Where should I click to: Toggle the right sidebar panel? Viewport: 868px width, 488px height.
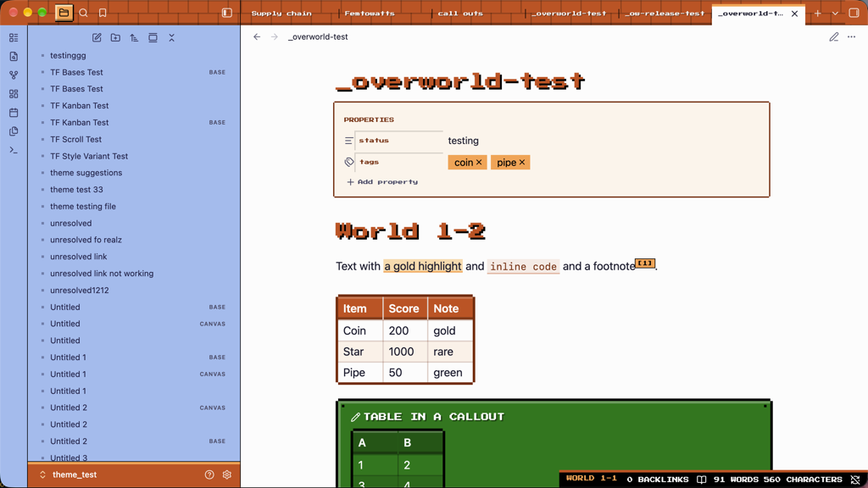pyautogui.click(x=854, y=14)
